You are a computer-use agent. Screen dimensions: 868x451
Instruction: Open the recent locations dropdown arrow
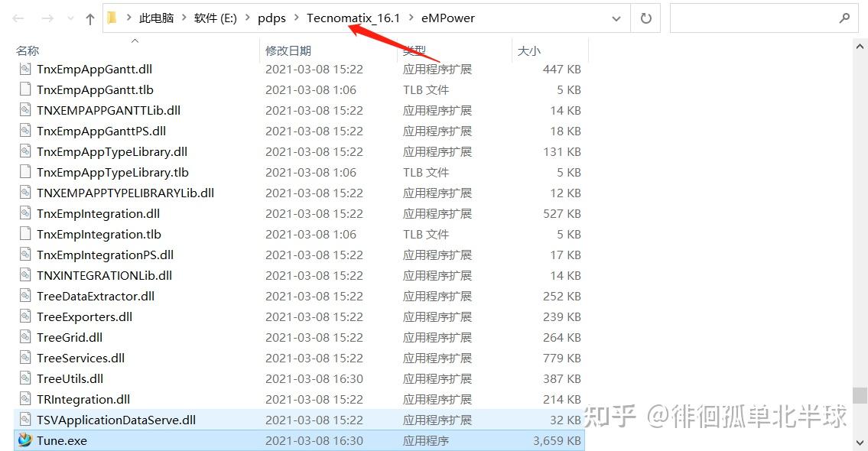tap(70, 18)
